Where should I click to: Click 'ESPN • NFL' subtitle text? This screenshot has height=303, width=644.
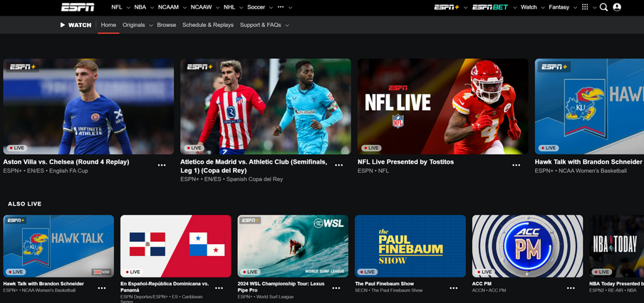373,171
